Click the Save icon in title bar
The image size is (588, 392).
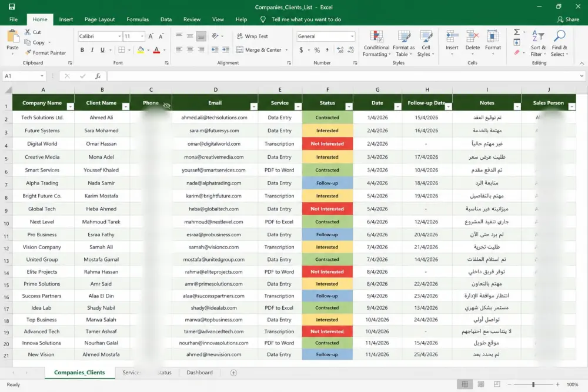[12, 6]
